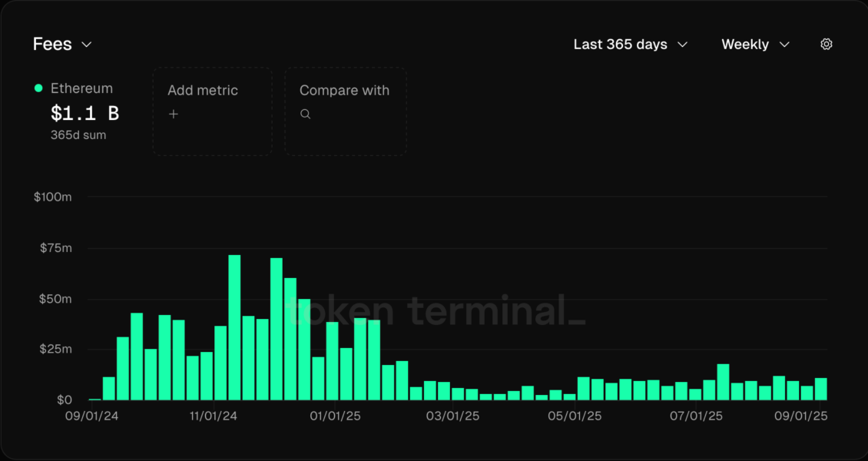
Task: Open the chart settings gear icon
Action: 827,45
